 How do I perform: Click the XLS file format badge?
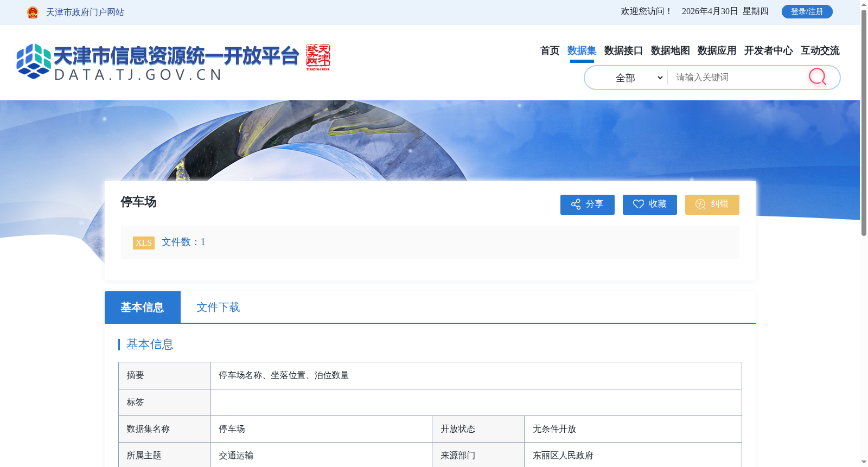[144, 242]
